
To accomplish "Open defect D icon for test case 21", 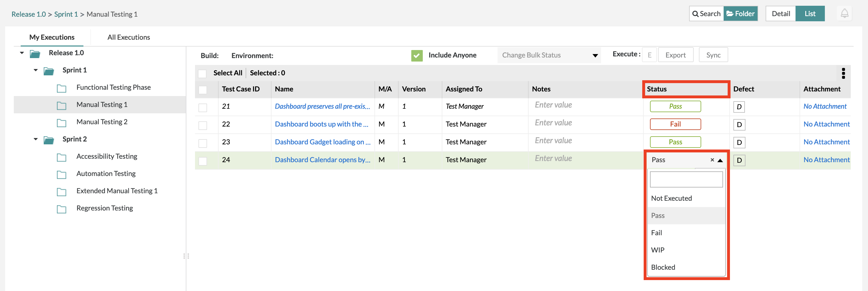I will [x=739, y=107].
